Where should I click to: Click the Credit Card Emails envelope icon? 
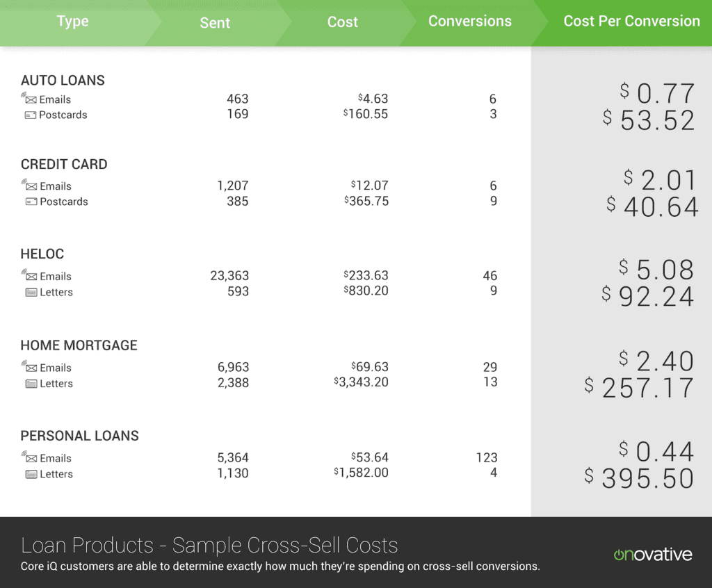click(x=29, y=186)
